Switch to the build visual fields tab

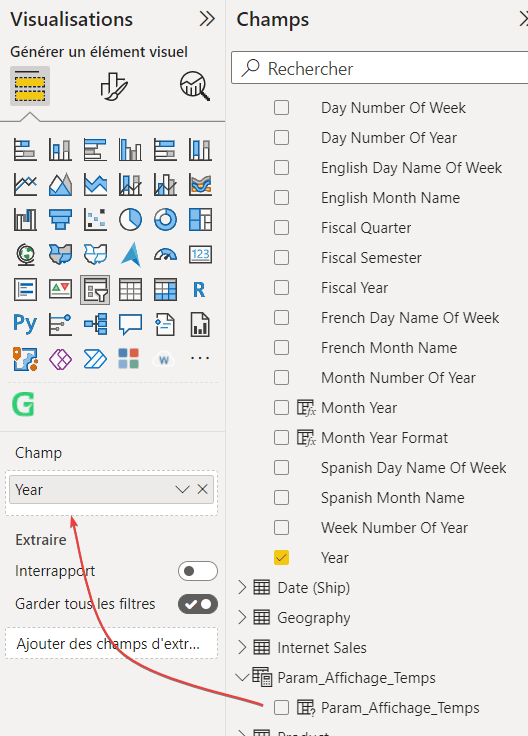coord(30,86)
